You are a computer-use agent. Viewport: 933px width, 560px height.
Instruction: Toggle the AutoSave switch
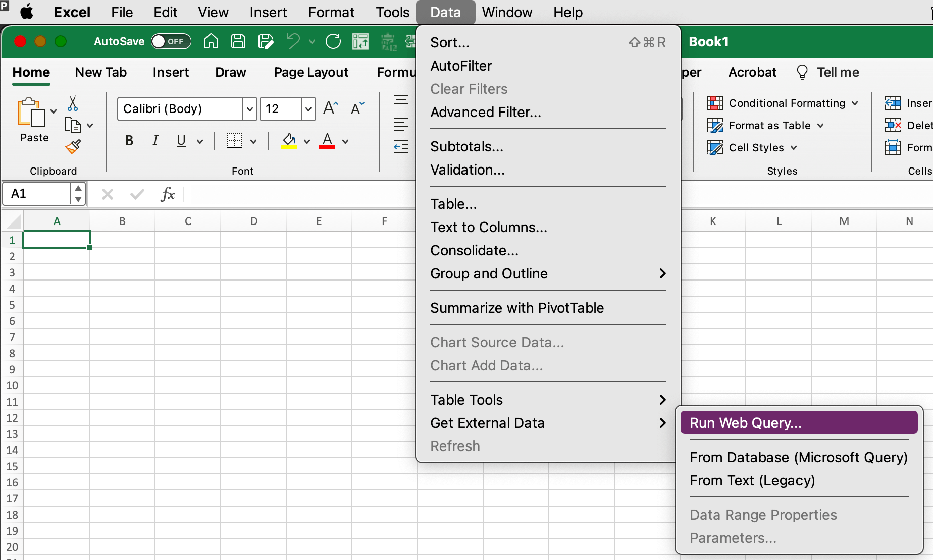click(171, 41)
